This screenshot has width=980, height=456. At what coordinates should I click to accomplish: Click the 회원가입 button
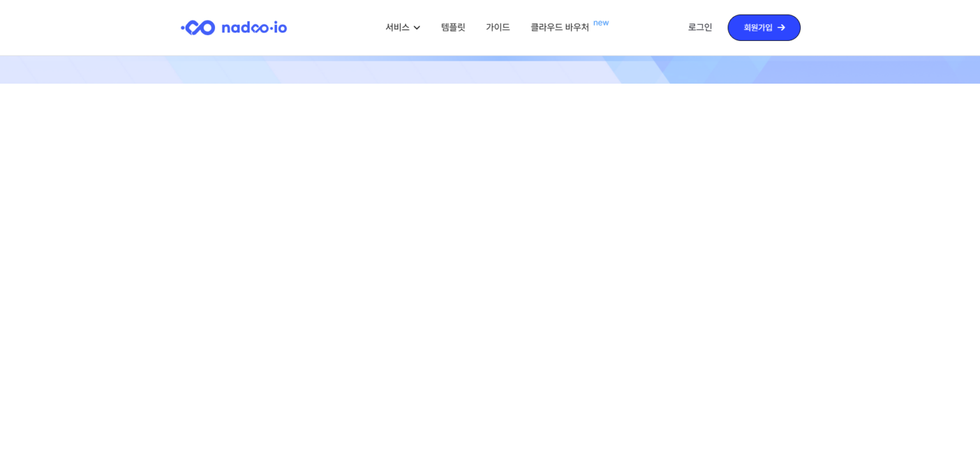coord(764,27)
